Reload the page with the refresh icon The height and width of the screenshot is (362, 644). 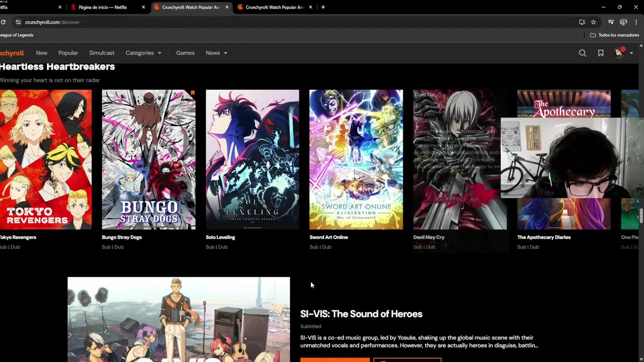[3, 22]
